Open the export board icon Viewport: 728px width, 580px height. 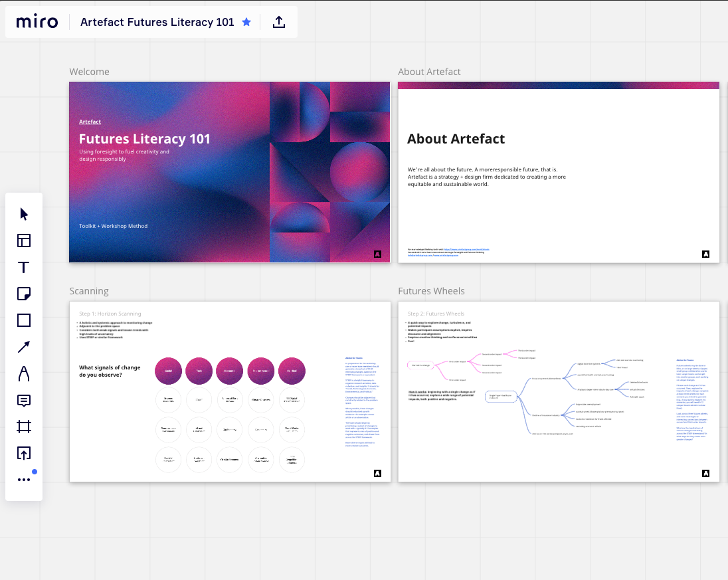coord(278,22)
